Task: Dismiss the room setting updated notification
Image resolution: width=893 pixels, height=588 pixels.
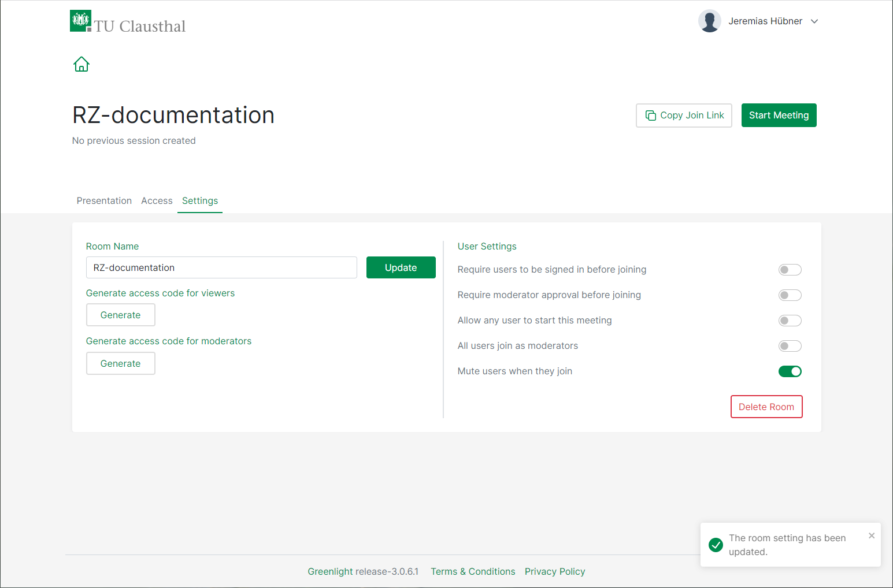Action: click(x=871, y=536)
